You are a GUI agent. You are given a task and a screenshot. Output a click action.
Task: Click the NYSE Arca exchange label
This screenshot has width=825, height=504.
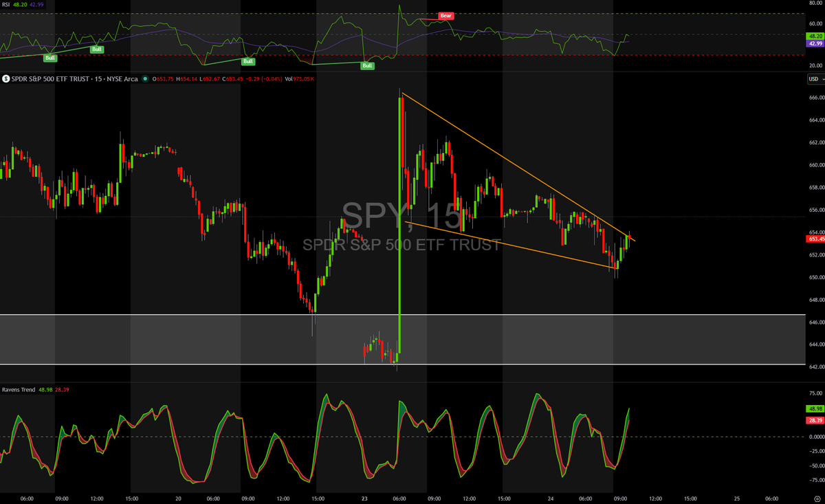[121, 78]
